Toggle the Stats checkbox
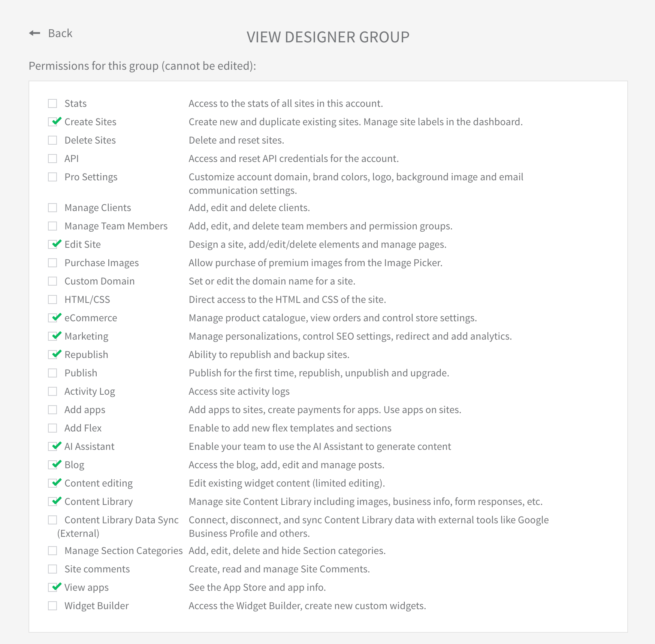655x644 pixels. click(52, 103)
